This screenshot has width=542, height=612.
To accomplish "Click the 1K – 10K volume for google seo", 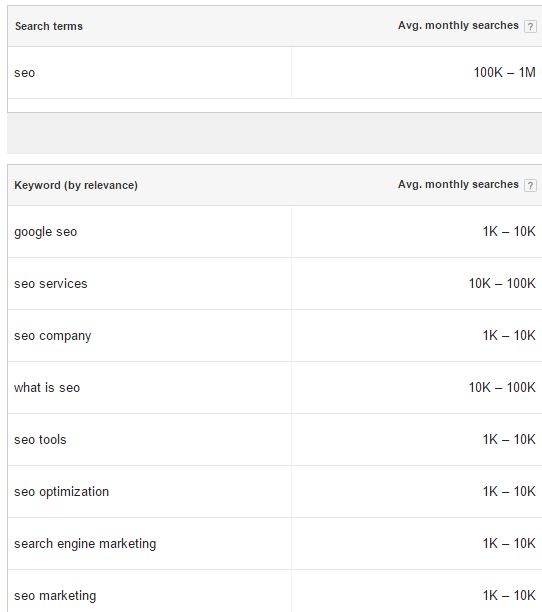I will tap(509, 231).
